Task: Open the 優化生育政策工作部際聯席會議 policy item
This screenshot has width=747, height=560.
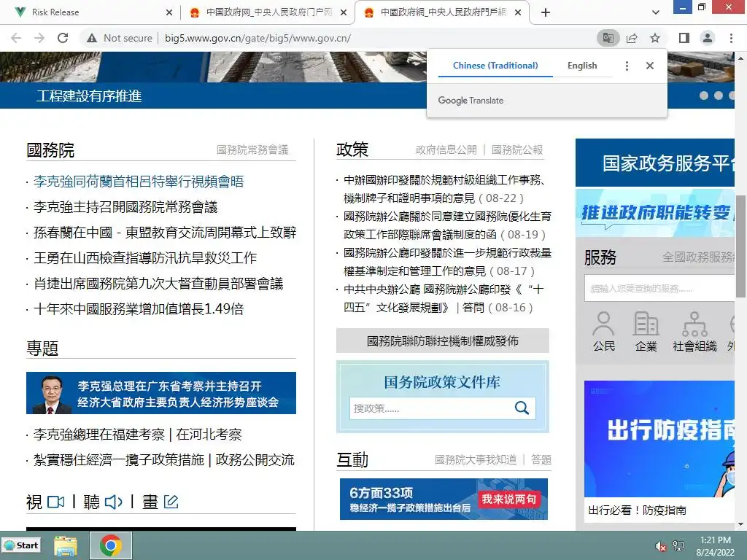Action: [x=447, y=225]
